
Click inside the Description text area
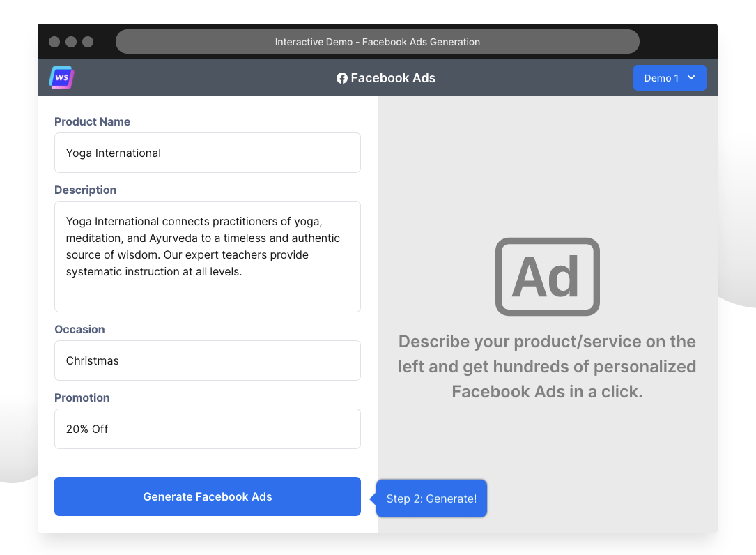[x=207, y=257]
